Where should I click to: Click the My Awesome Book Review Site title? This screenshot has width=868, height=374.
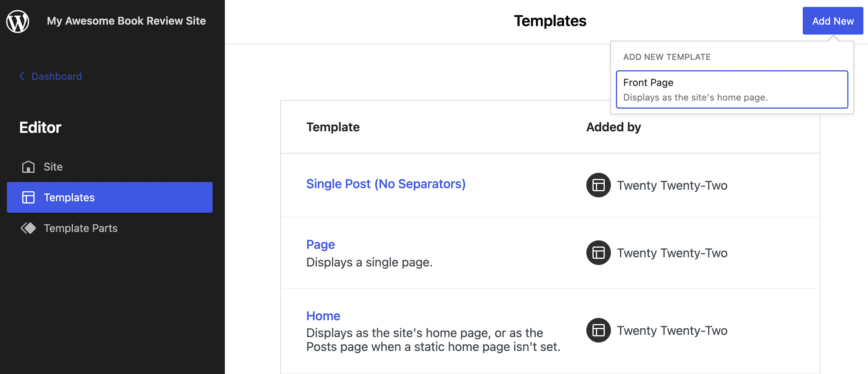coord(126,21)
